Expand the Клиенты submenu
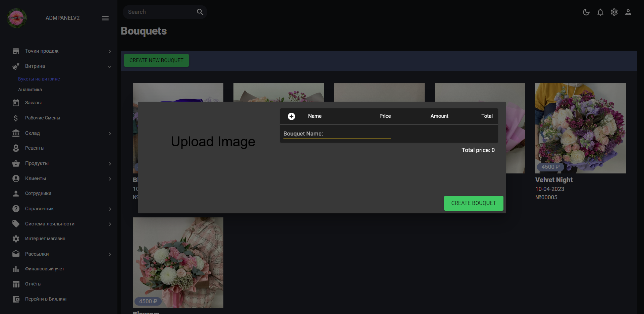The image size is (644, 314). [x=110, y=179]
